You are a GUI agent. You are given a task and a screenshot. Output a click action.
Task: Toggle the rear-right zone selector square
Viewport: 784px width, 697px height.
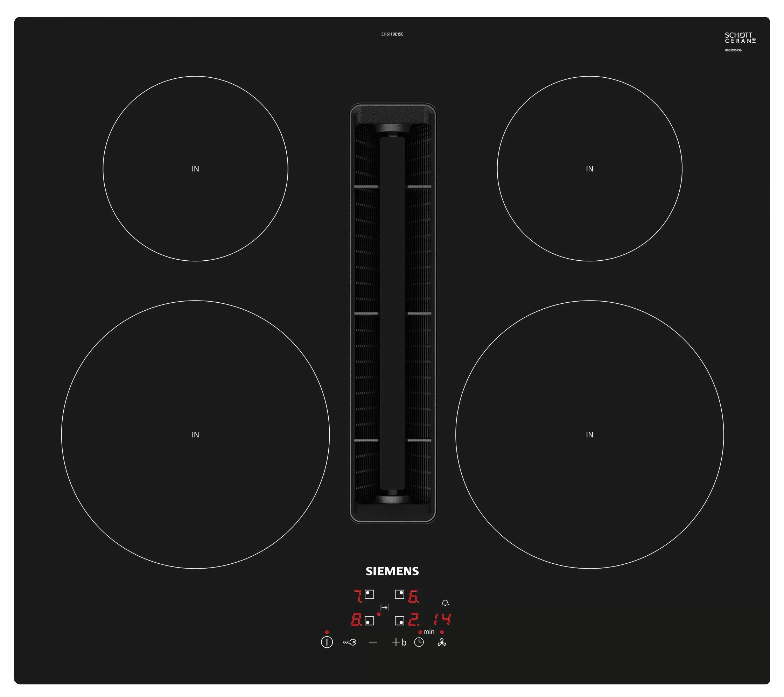pos(400,594)
